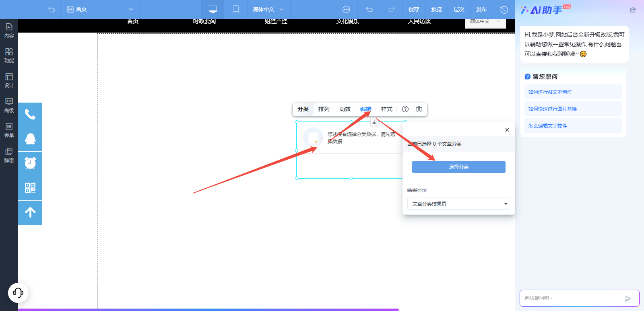The width and height of the screenshot is (644, 311).
Task: Switch to mobile preview mode
Action: (x=236, y=9)
